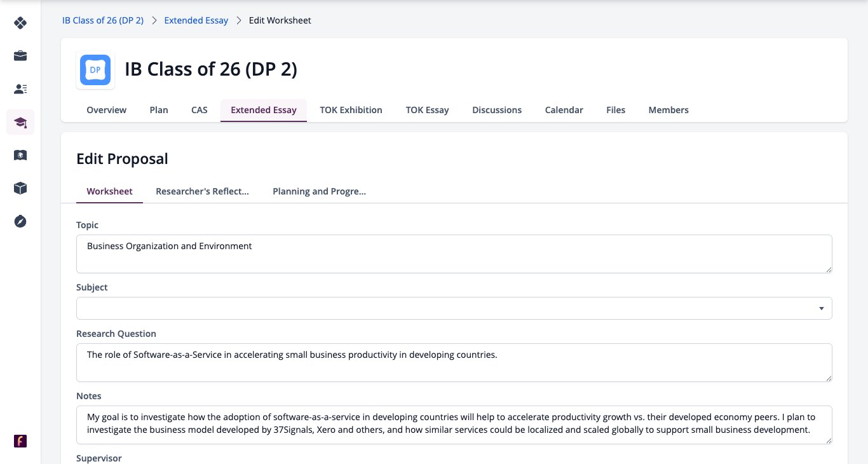Click into the Topic text field

coord(454,254)
